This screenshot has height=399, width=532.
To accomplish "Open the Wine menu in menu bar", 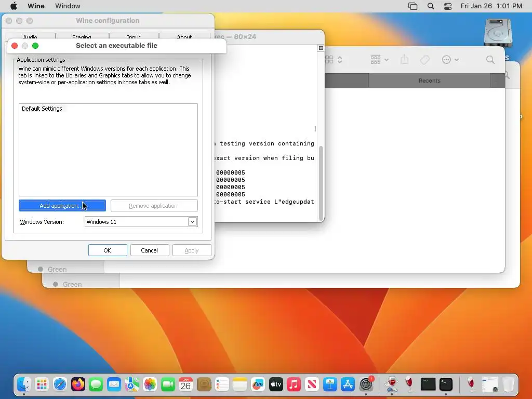I will coord(36,6).
